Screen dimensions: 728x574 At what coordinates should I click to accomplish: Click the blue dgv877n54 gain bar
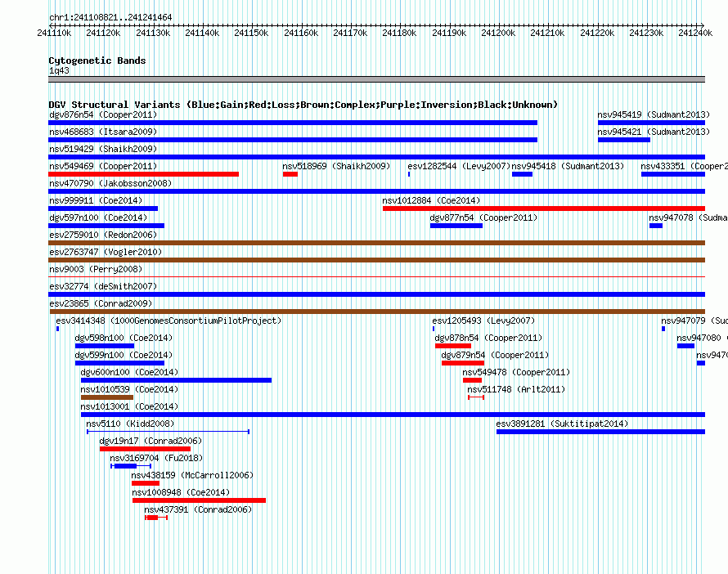click(x=456, y=226)
